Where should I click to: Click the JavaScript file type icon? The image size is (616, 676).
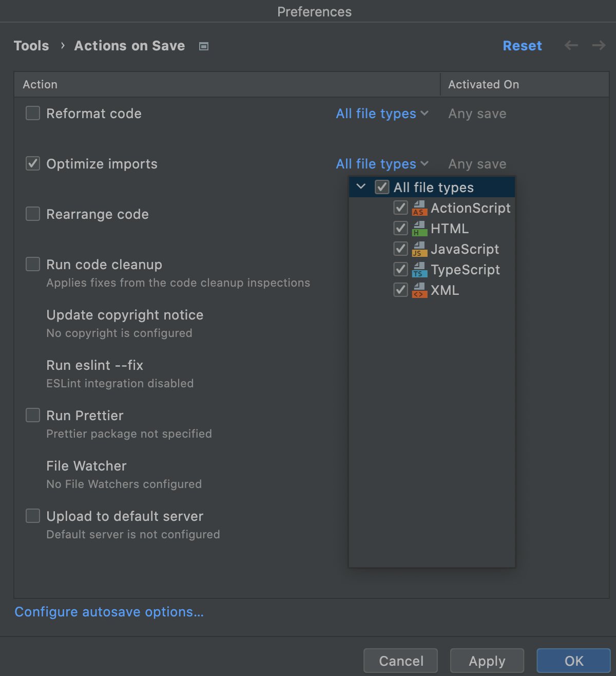tap(419, 249)
